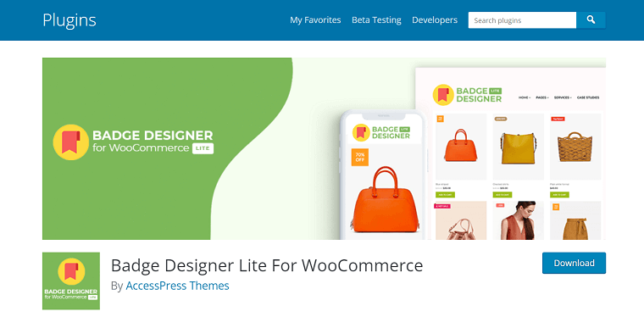
Task: Go to Beta Testing
Action: coord(376,19)
